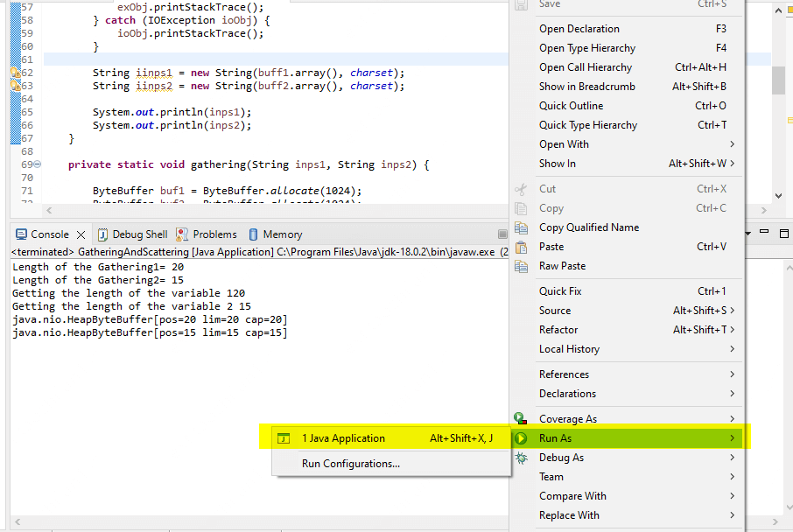Click console line 'Length of the Gathering1= 20'

[98, 267]
